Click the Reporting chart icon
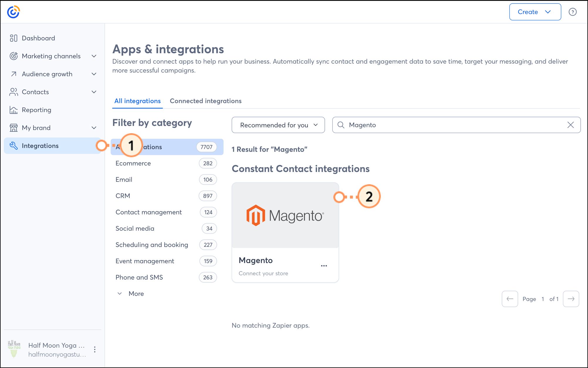Screen dimensions: 588x368 point(13,110)
